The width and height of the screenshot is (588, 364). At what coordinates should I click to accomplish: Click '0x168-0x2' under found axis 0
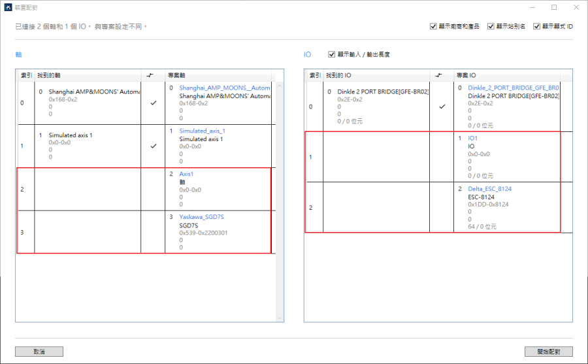click(x=63, y=99)
